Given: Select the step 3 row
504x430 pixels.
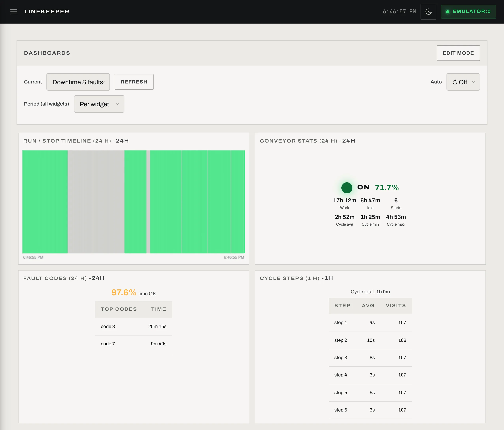Looking at the screenshot, I should [x=370, y=358].
